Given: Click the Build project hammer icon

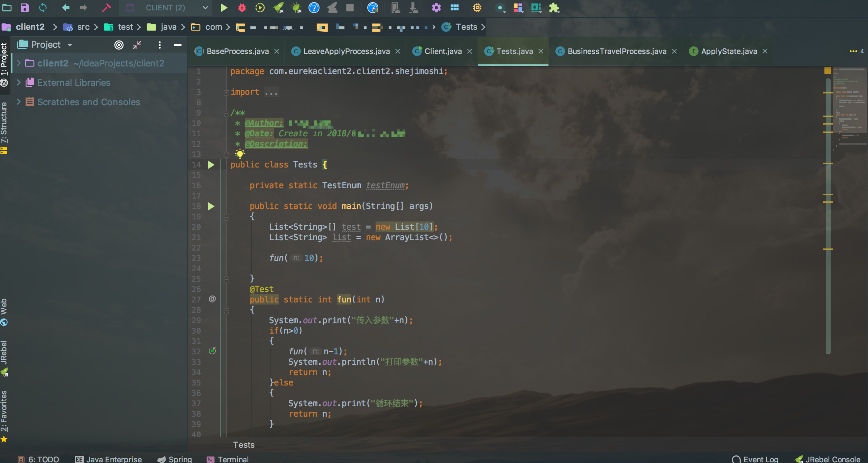Looking at the screenshot, I should pyautogui.click(x=106, y=8).
